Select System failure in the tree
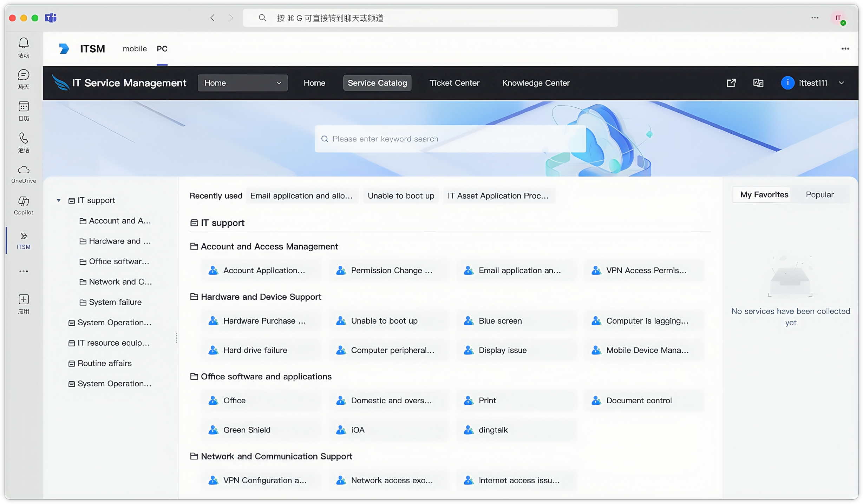The image size is (863, 504). (x=115, y=302)
